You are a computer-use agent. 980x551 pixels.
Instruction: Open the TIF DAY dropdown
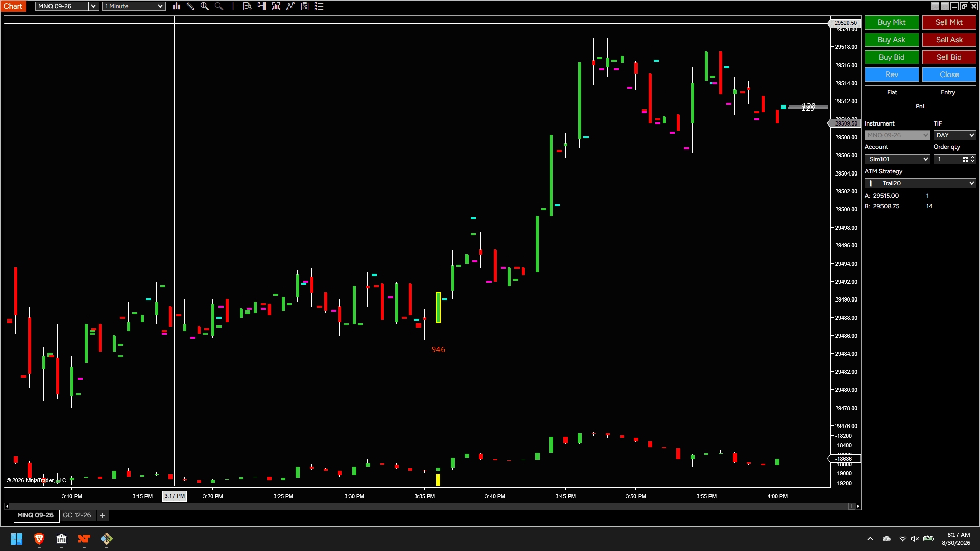point(954,135)
